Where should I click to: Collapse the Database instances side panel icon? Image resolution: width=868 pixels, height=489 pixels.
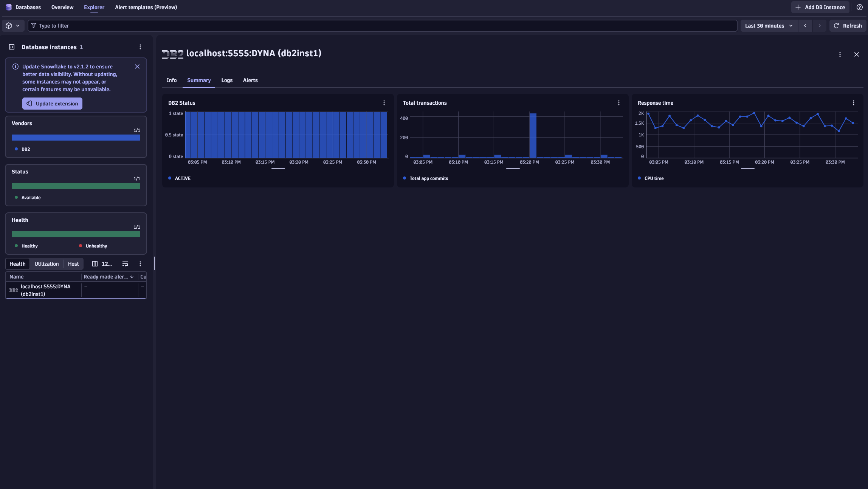[x=12, y=47]
